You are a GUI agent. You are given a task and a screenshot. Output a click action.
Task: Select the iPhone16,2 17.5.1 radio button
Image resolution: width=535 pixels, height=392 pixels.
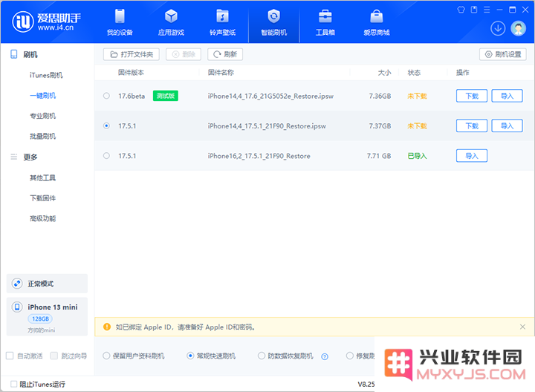pyautogui.click(x=106, y=156)
